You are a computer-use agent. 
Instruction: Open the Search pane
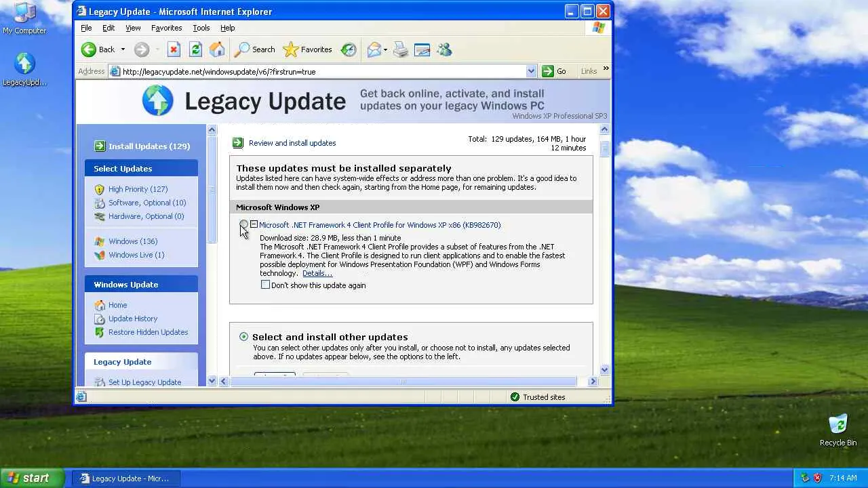[x=254, y=49]
